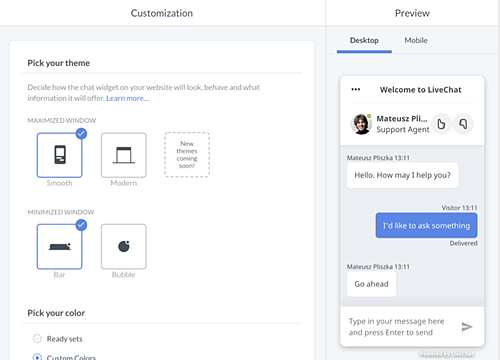Click the Powered by LiveChat link
This screenshot has width=500, height=360.
click(x=447, y=354)
